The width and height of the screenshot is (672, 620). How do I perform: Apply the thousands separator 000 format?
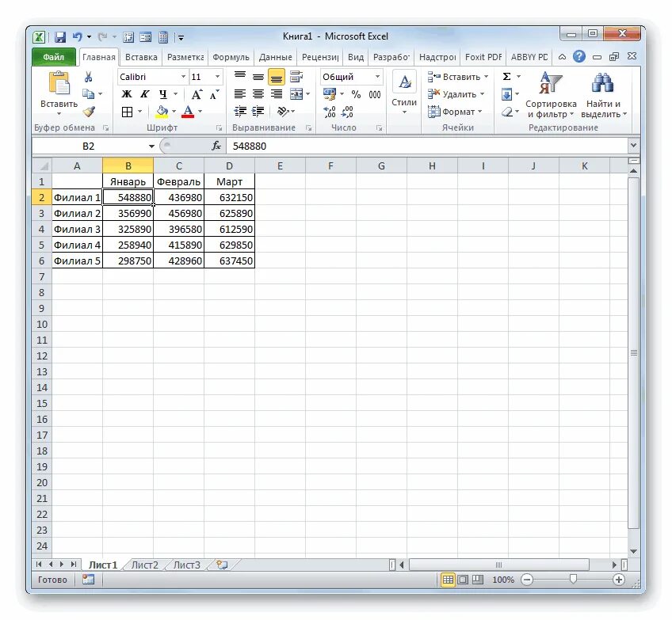[x=375, y=94]
